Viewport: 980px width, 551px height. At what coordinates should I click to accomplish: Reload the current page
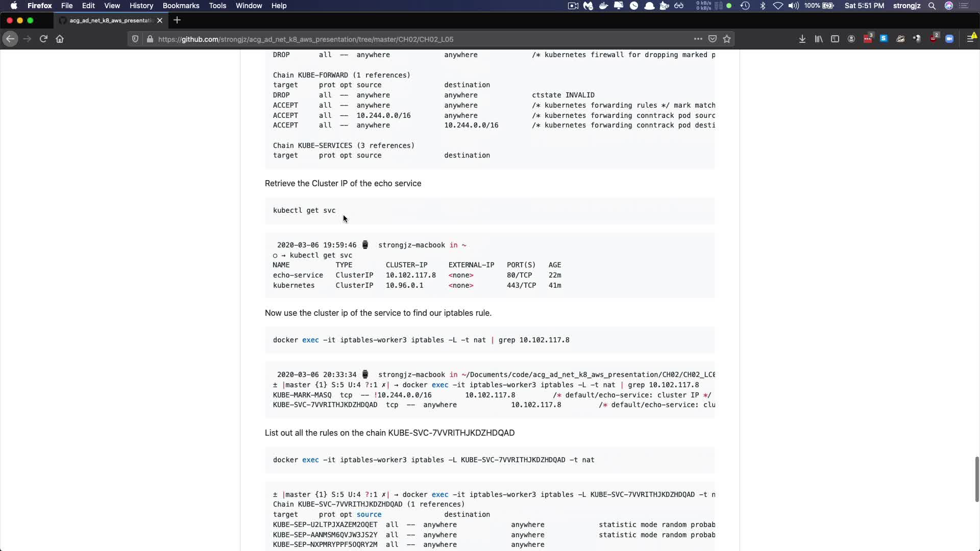[x=43, y=39]
